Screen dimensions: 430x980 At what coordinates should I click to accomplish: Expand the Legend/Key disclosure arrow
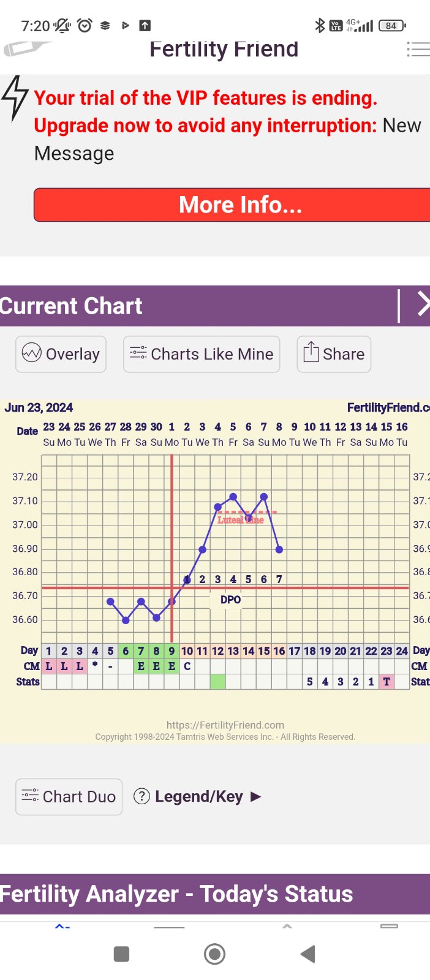(x=256, y=796)
